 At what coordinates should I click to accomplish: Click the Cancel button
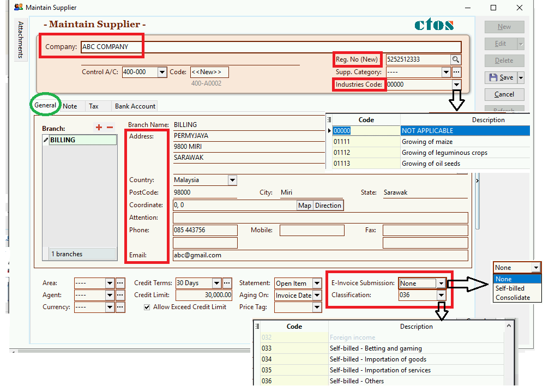tap(504, 94)
